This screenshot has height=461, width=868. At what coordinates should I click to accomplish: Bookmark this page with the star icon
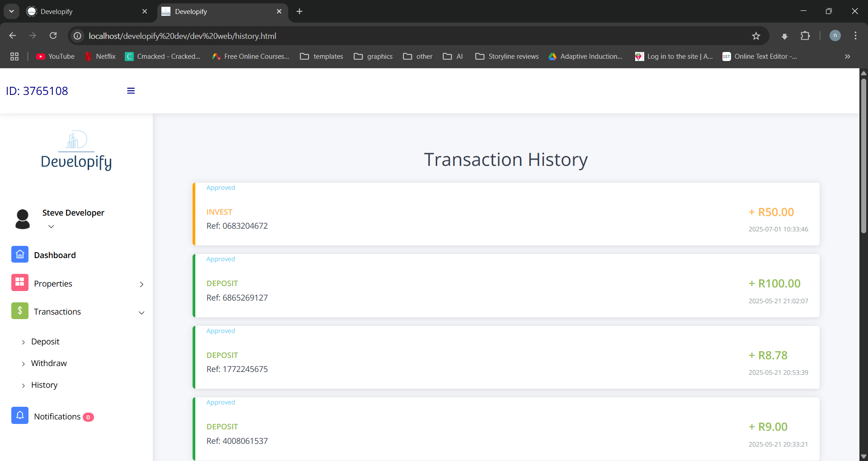pyautogui.click(x=756, y=36)
